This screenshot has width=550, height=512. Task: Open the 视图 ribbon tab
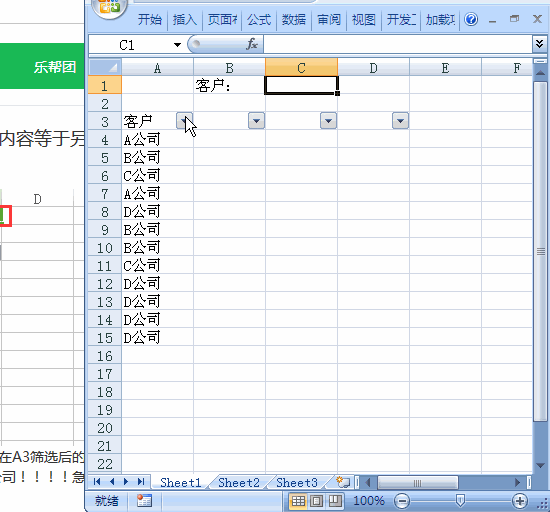click(364, 20)
